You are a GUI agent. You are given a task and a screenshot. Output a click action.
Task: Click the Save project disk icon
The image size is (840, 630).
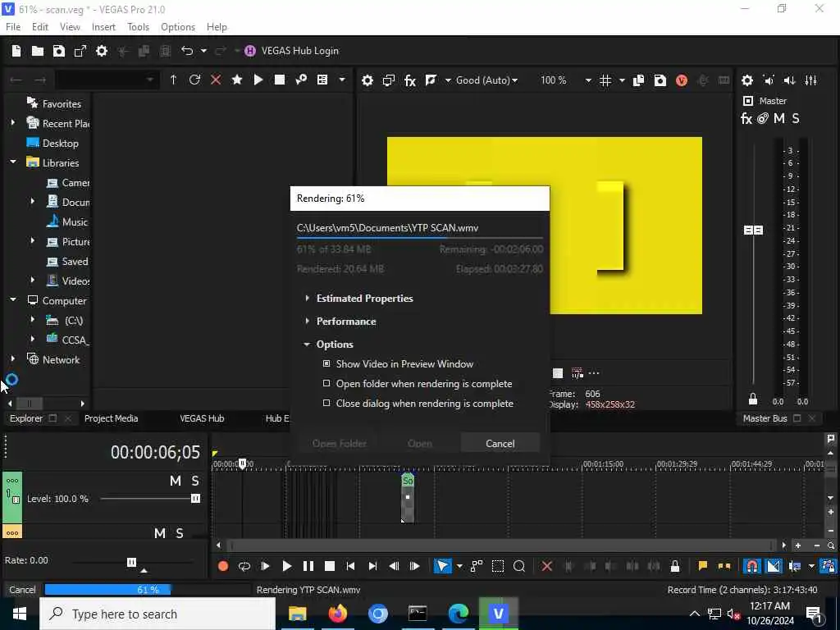click(59, 51)
